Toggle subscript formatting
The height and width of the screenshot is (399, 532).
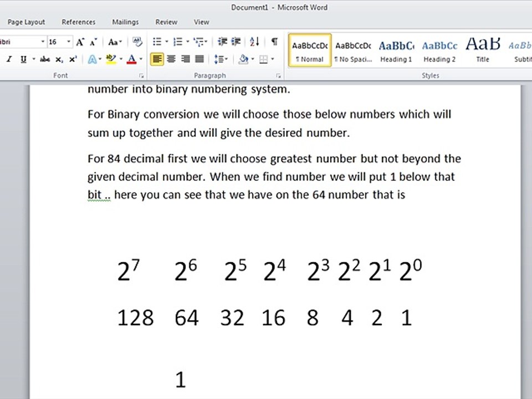coord(59,59)
